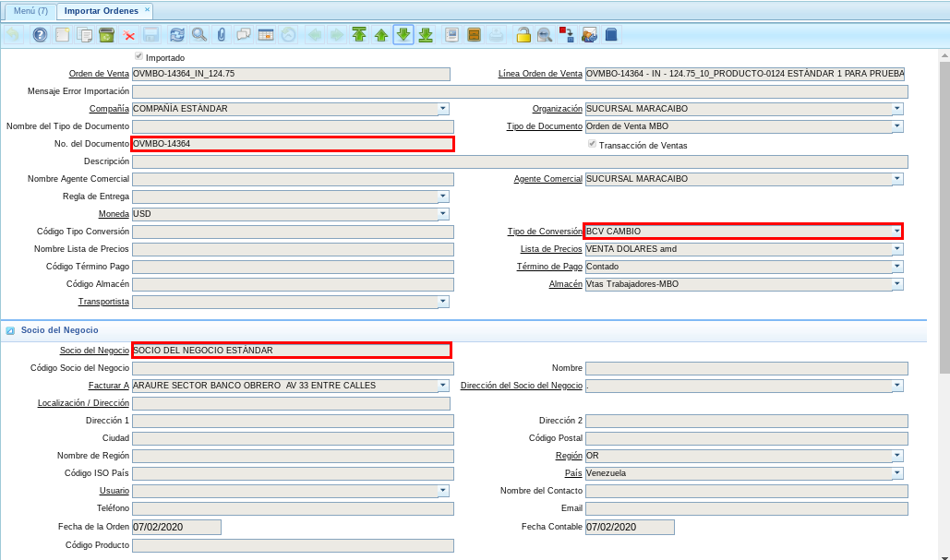Screen dimensions: 950x560
Task: Click the paperclip Attachment icon
Action: click(222, 35)
